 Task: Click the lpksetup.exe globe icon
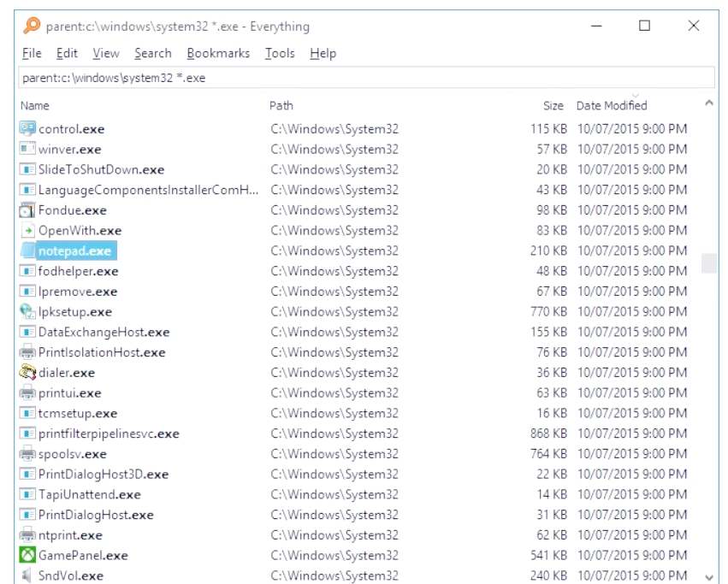click(27, 311)
